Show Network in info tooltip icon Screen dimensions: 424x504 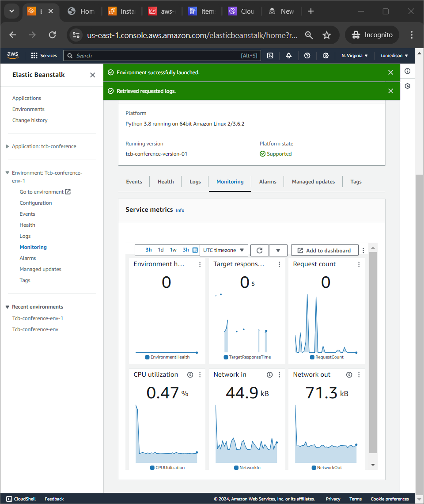point(270,375)
